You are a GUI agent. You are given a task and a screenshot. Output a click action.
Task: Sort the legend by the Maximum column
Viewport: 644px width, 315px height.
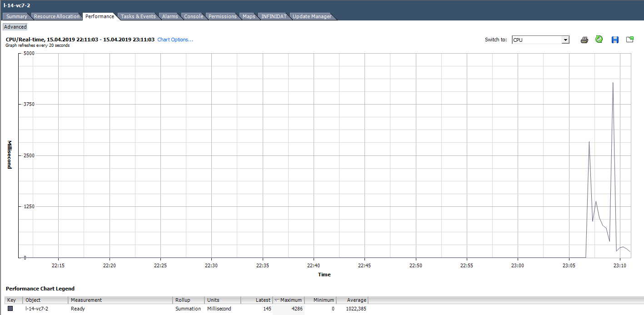click(291, 300)
